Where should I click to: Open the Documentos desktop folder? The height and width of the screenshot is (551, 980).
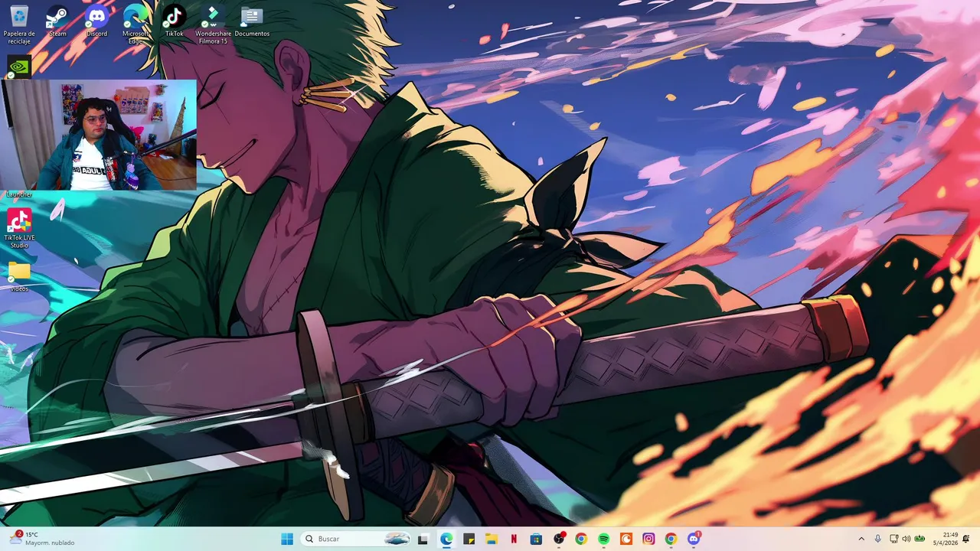252,21
